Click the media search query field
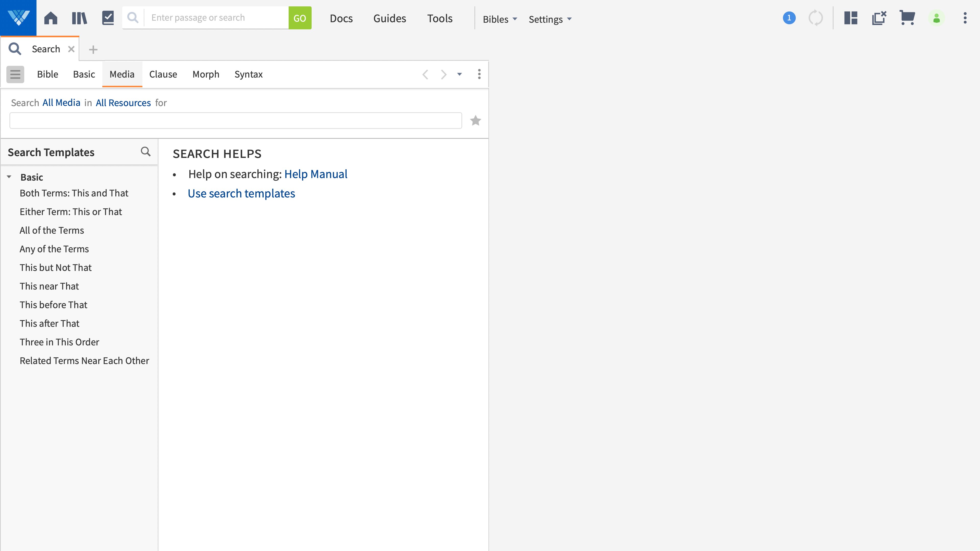980x551 pixels. pos(236,121)
